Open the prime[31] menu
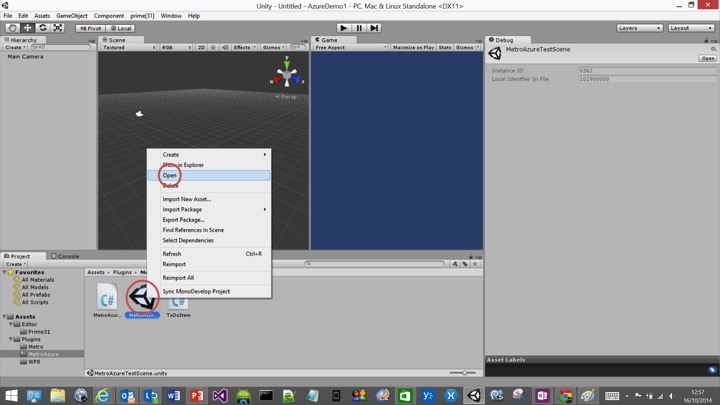This screenshot has height=405, width=720. click(142, 16)
